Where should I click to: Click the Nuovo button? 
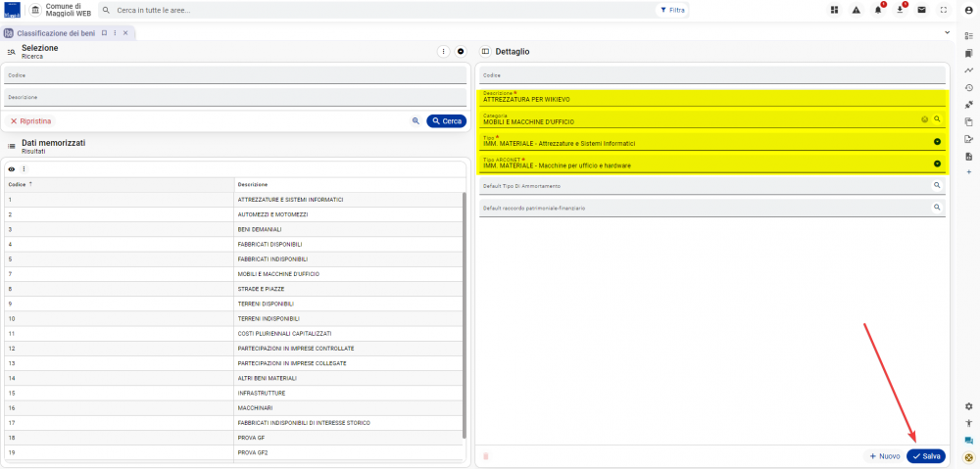884,456
